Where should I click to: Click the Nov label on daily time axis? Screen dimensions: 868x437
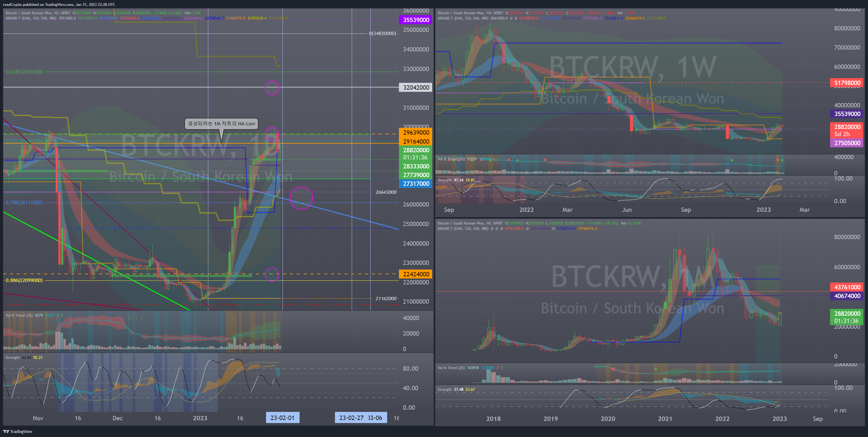click(38, 418)
